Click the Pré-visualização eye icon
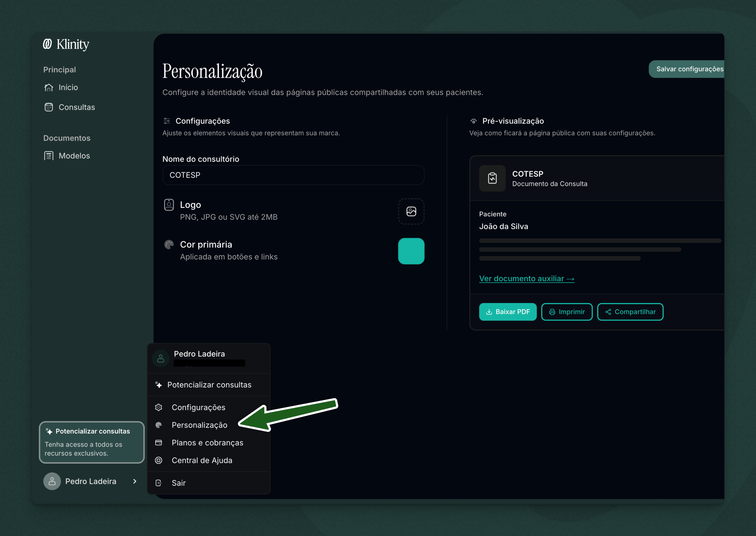The image size is (756, 536). click(474, 121)
